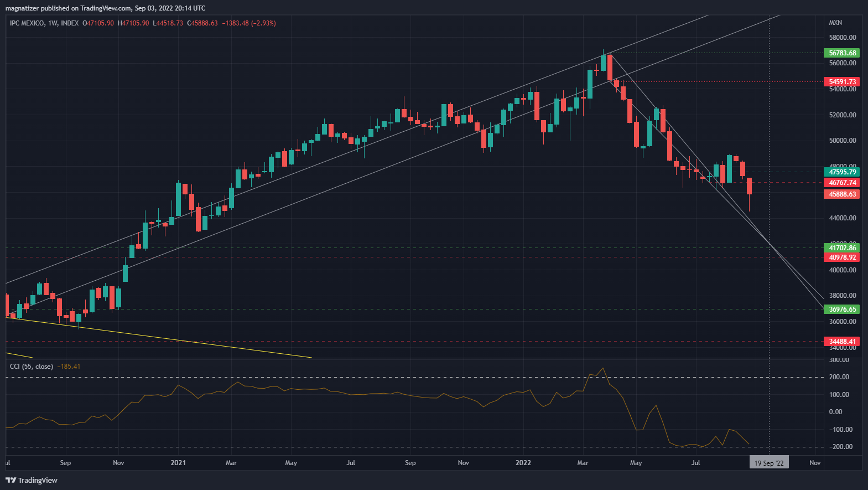Click the magnatizer author name in header
The height and width of the screenshot is (490, 868).
pyautogui.click(x=22, y=8)
